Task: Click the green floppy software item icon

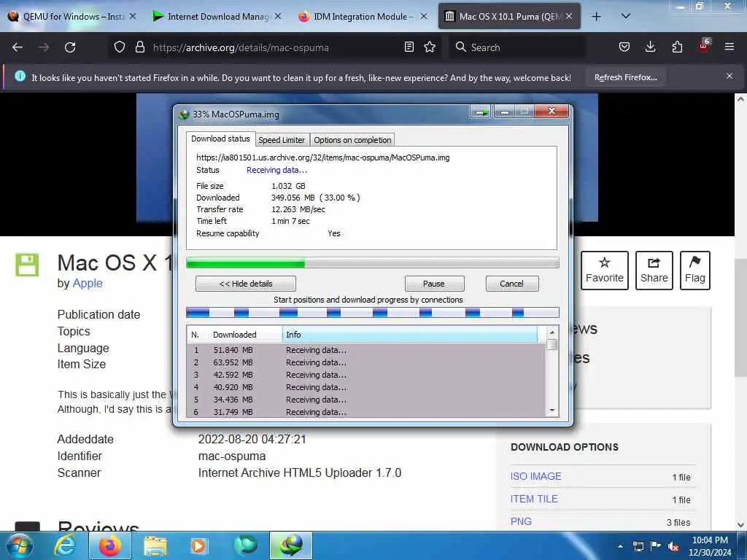Action: pos(27,265)
